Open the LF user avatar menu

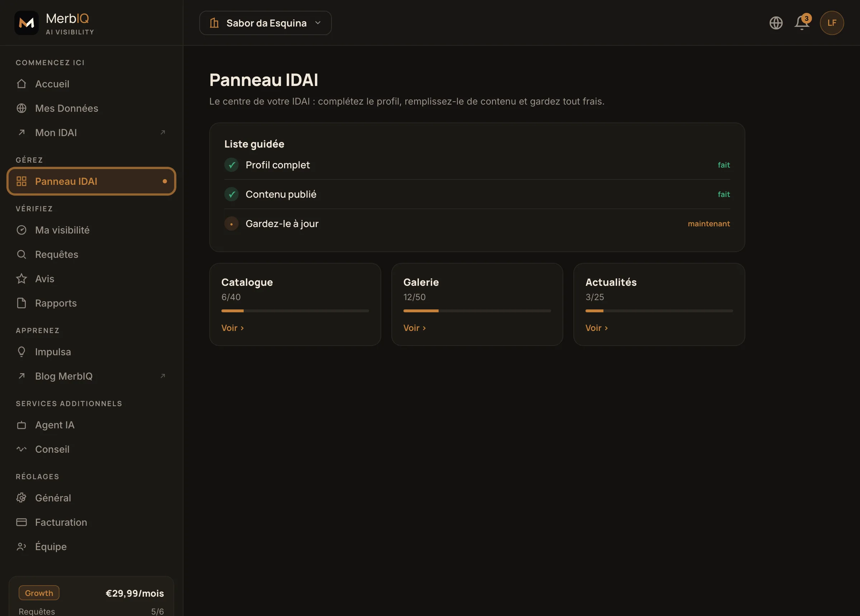point(832,23)
